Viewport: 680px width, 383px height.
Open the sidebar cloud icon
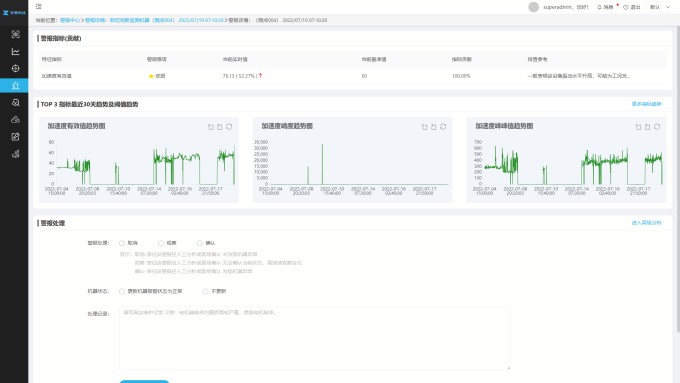point(16,120)
